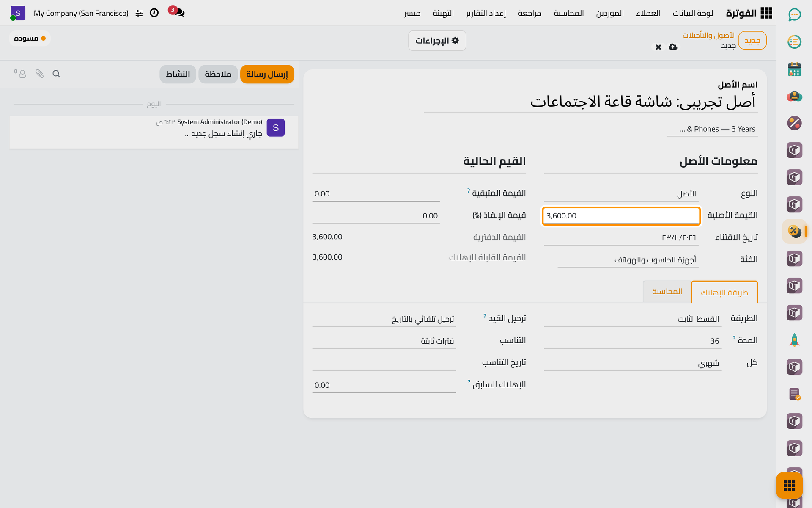Click the orange app grid floating button
812x508 pixels.
click(789, 485)
